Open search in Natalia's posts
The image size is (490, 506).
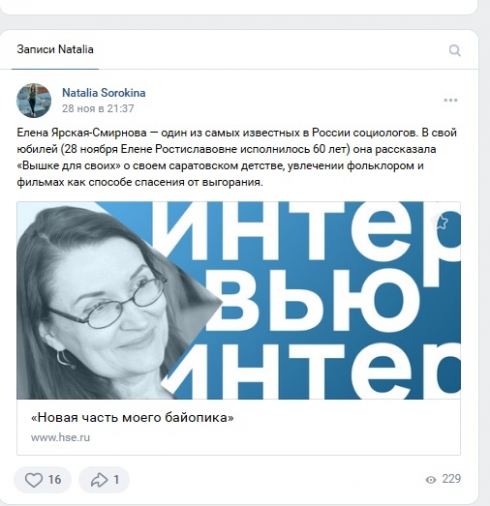[x=454, y=50]
